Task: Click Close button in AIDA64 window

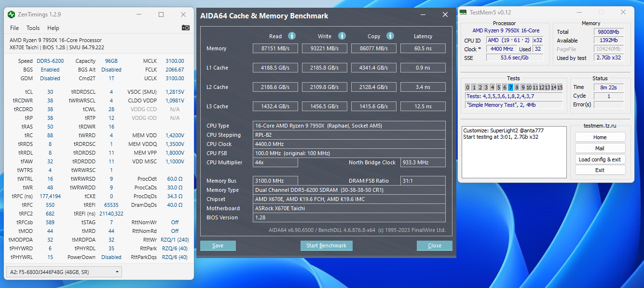Action: (435, 245)
